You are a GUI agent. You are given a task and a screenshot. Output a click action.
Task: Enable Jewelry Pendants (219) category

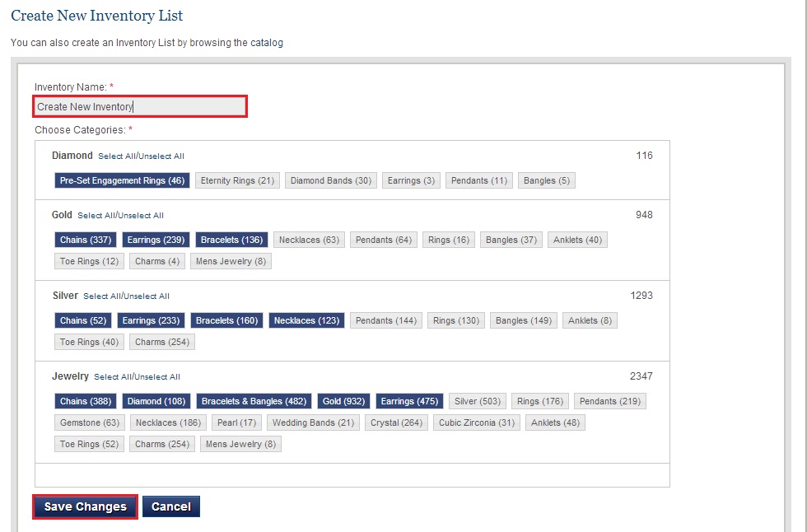[x=610, y=401]
